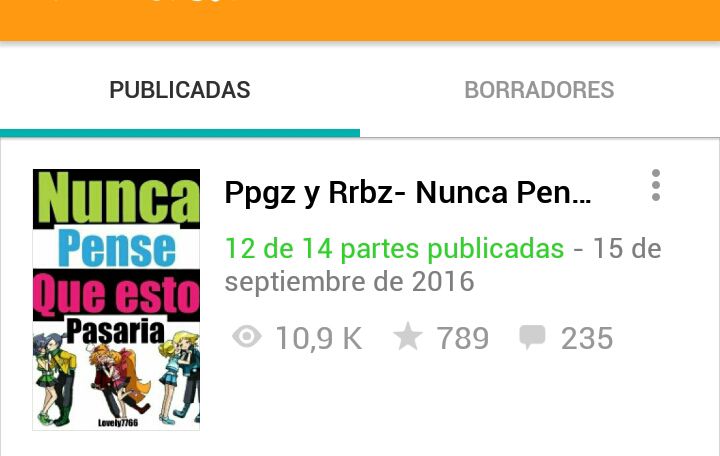720x456 pixels.
Task: Click the pink 'Que esto' text on the cover
Action: coord(117,295)
